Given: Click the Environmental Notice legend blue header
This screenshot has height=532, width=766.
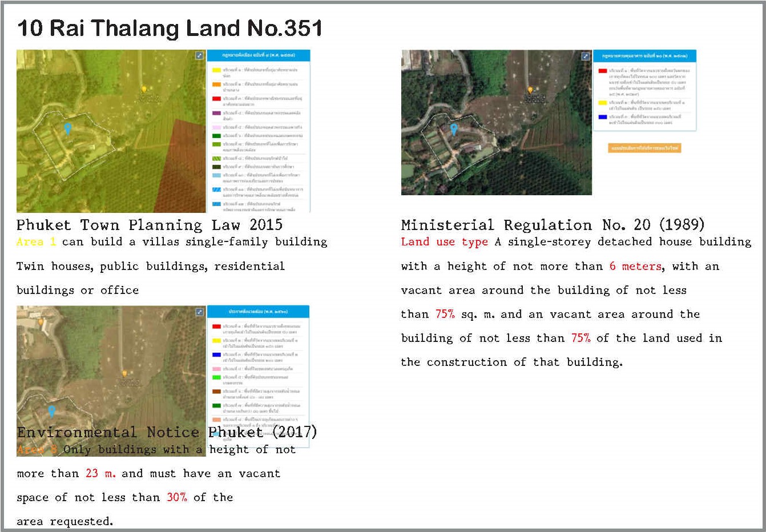Looking at the screenshot, I should (x=258, y=312).
